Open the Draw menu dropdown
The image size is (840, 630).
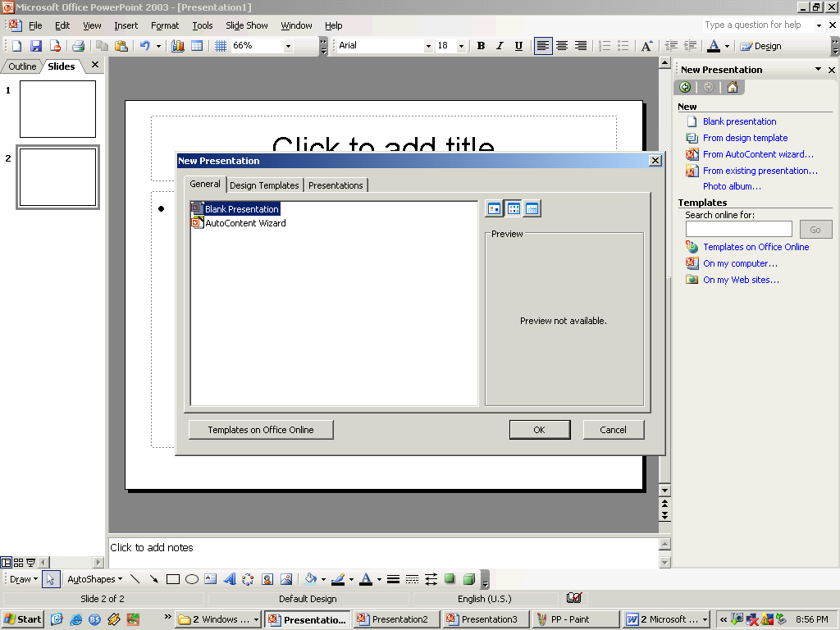pos(24,579)
